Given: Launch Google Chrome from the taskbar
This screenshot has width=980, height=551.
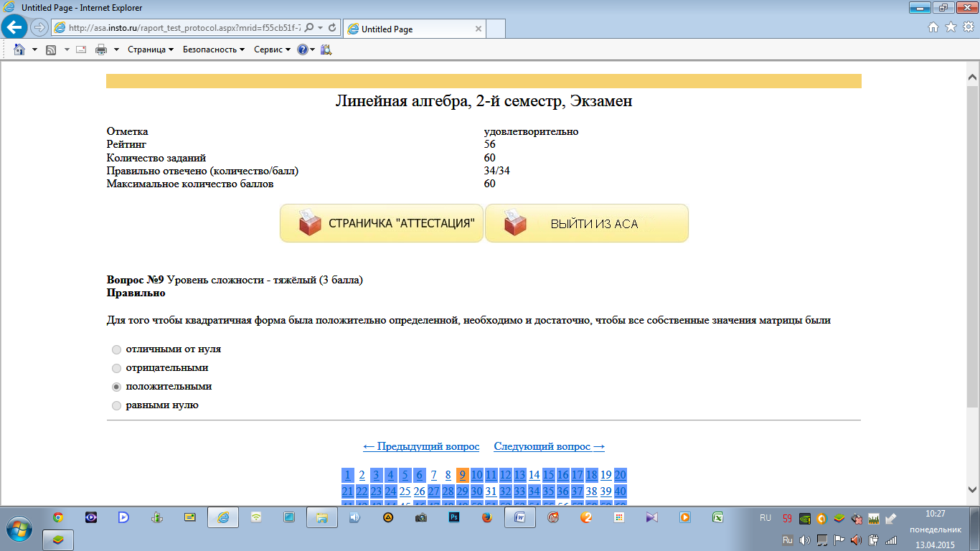Looking at the screenshot, I should point(58,517).
